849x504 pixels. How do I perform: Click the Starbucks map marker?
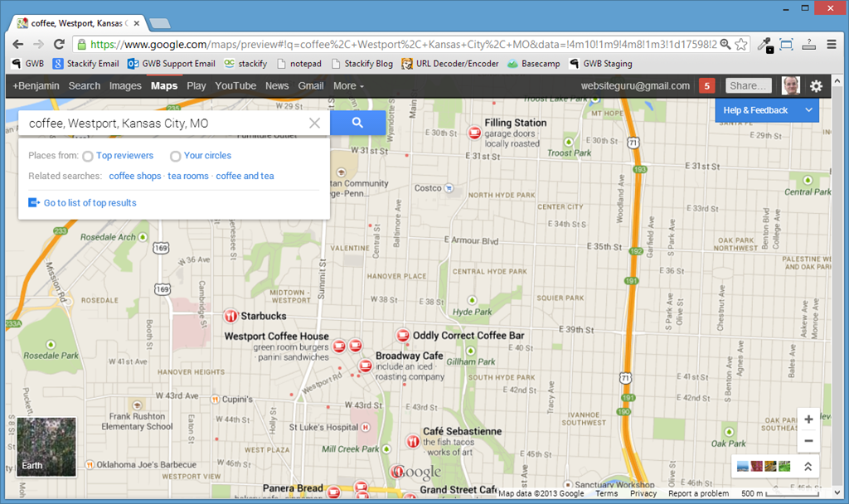[230, 316]
